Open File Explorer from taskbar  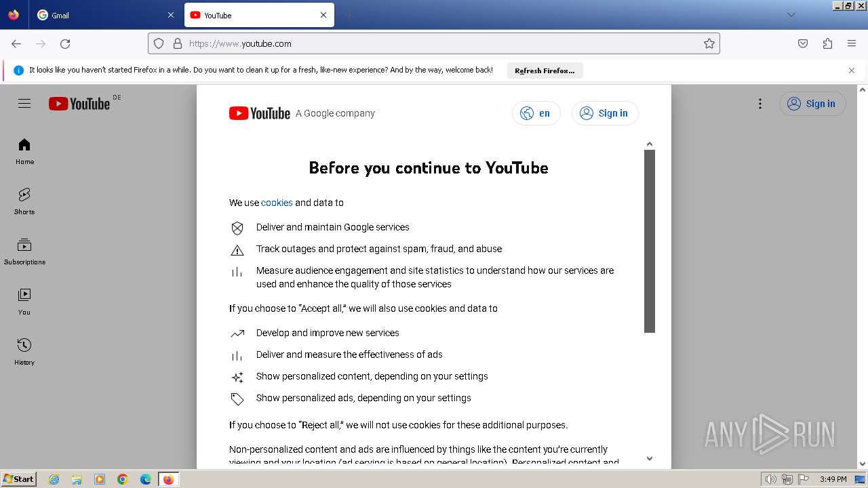click(x=77, y=479)
